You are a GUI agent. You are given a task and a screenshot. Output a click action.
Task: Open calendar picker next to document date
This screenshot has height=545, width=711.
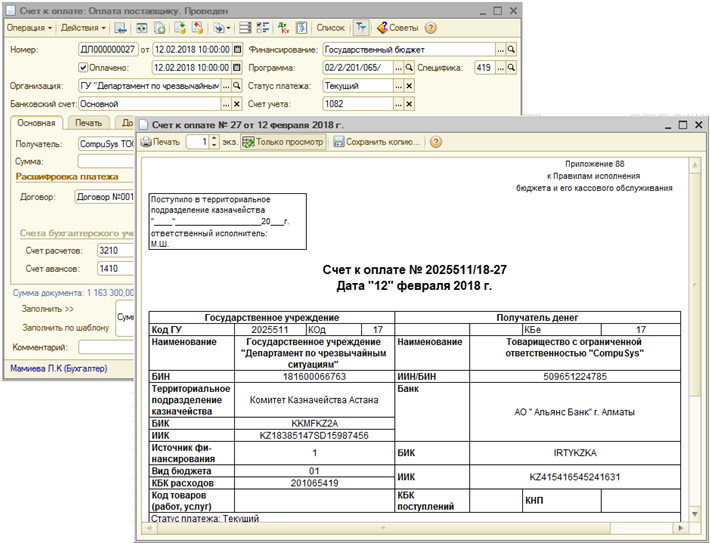point(236,49)
